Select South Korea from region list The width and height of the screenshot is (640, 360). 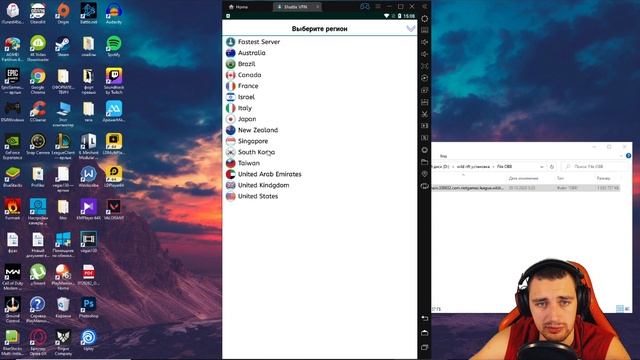tap(320, 152)
